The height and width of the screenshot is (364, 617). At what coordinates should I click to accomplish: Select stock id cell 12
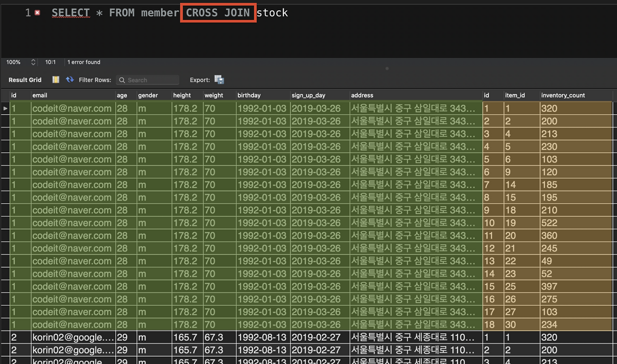click(493, 248)
